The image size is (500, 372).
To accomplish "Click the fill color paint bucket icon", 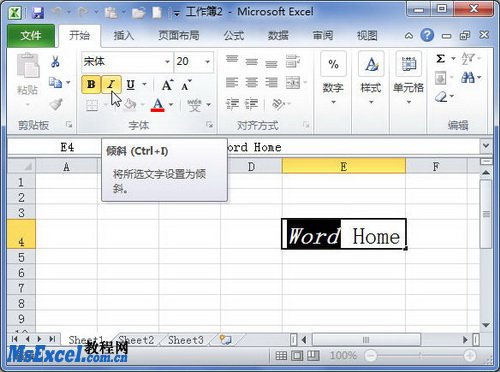I will point(130,105).
